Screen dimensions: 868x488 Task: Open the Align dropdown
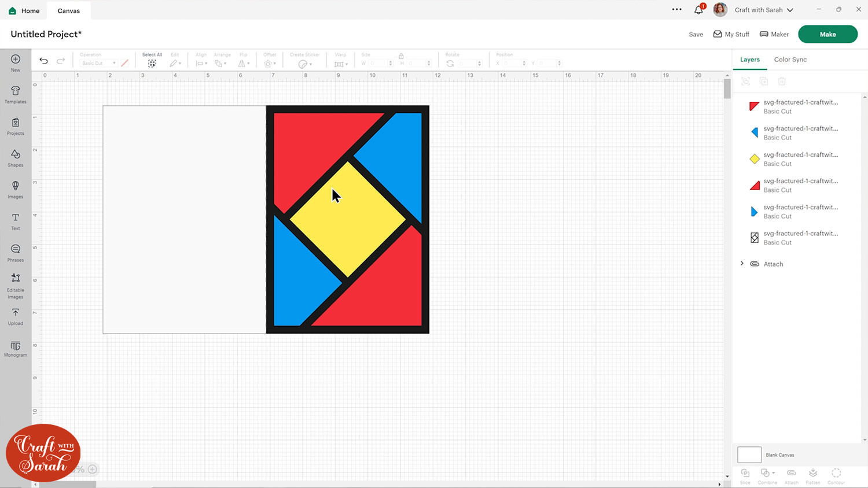coord(201,64)
